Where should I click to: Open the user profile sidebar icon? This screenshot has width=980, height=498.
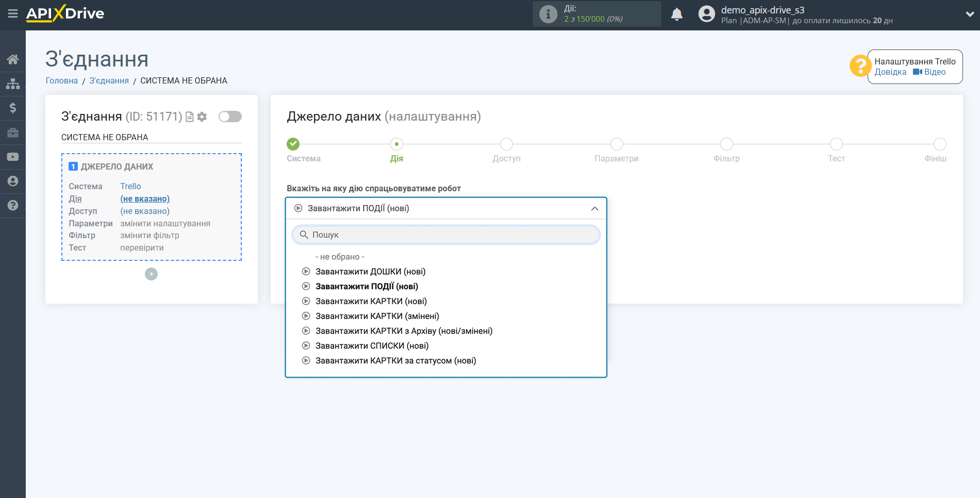tap(13, 181)
